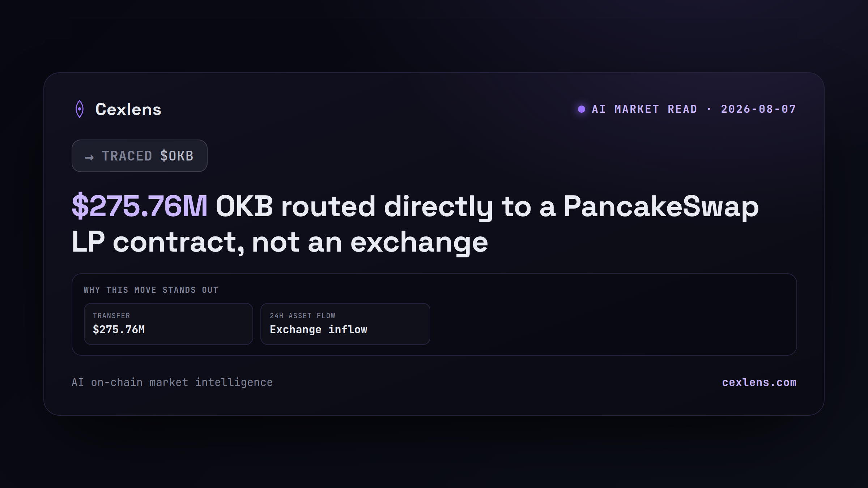Click the arrow icon in the TRACED badge

(89, 157)
